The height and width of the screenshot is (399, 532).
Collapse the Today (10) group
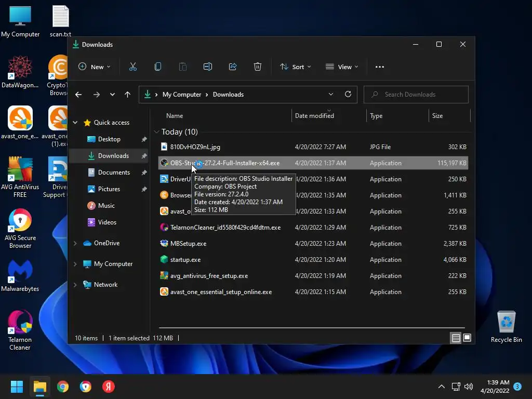point(156,131)
